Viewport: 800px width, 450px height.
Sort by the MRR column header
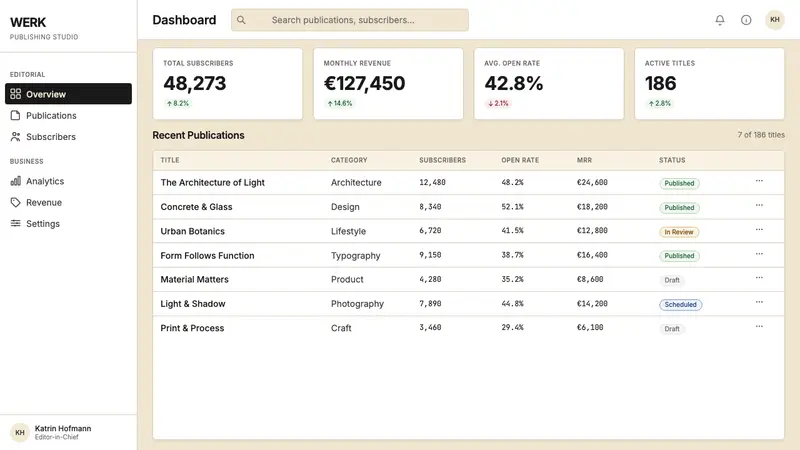click(584, 160)
